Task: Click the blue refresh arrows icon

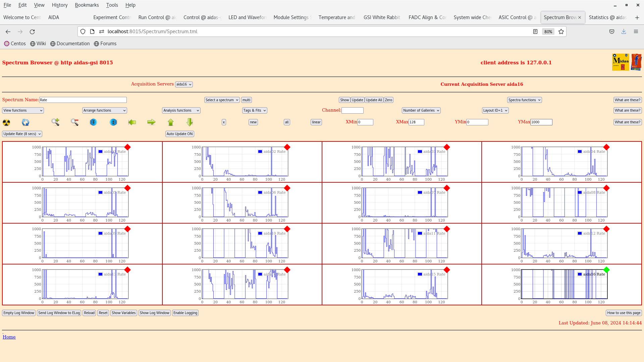Action: [x=25, y=122]
